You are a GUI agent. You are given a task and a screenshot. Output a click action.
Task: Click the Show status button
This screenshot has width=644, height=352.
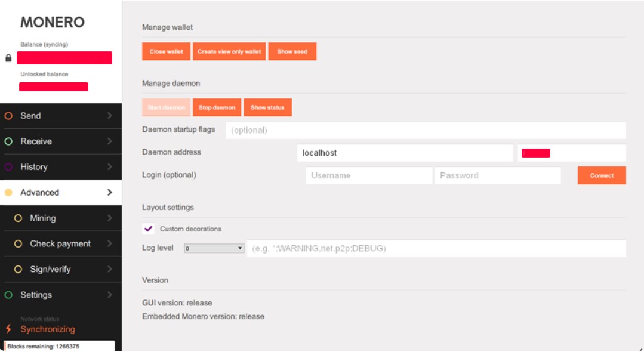pyautogui.click(x=267, y=107)
